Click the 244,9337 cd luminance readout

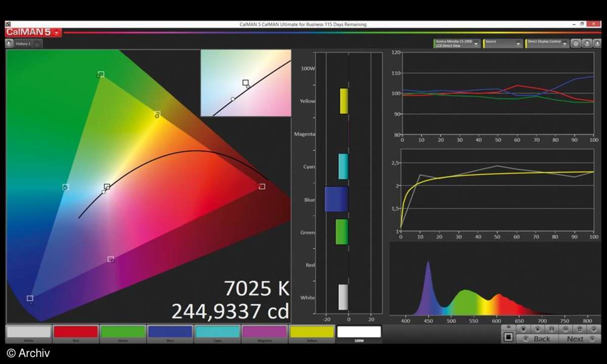230,311
